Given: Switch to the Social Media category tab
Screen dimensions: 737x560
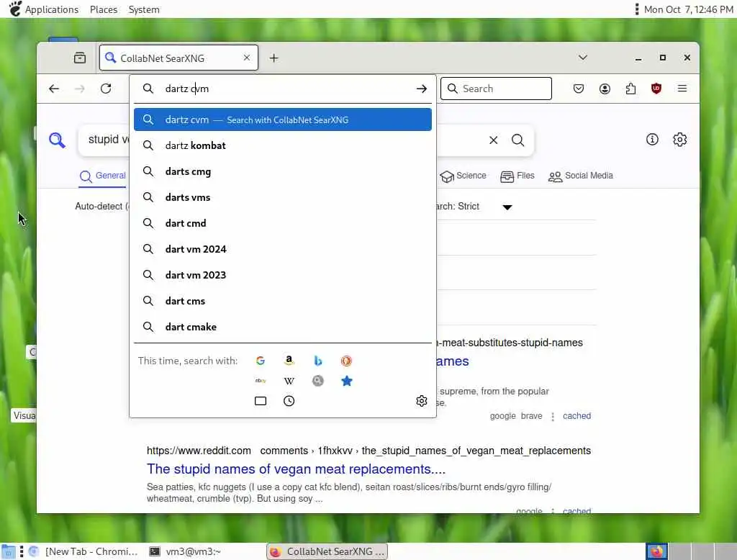Looking at the screenshot, I should tap(581, 176).
